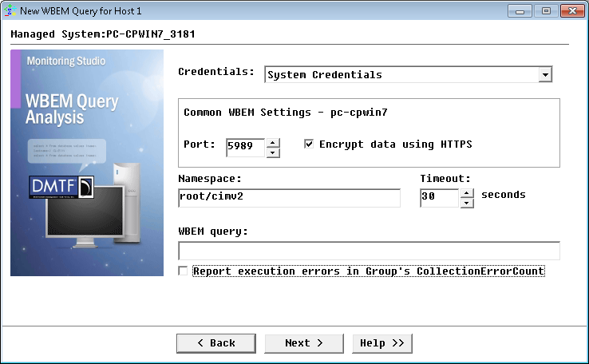This screenshot has width=589, height=364.
Task: Click the Timeout field showing 30
Action: coord(440,198)
